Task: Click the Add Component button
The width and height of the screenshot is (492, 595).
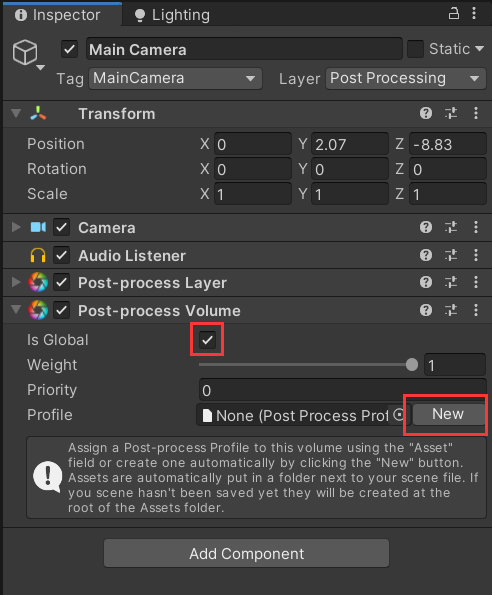Action: pos(247,554)
